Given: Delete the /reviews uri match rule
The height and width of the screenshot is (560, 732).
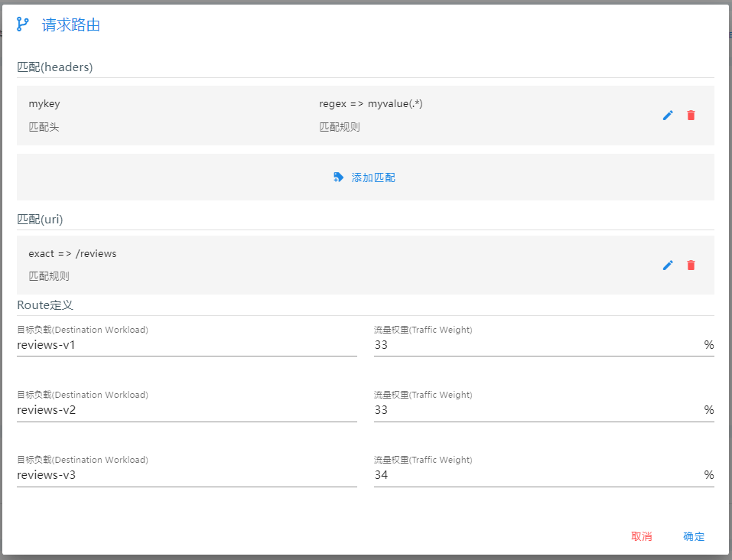Looking at the screenshot, I should click(691, 265).
